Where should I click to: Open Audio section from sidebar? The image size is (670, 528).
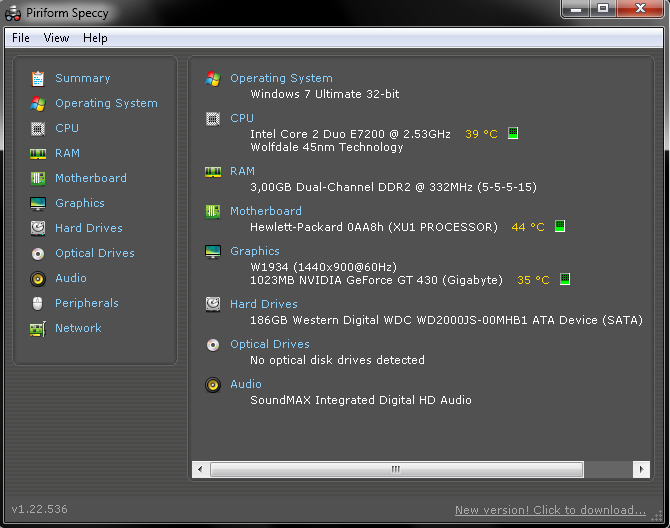click(71, 278)
